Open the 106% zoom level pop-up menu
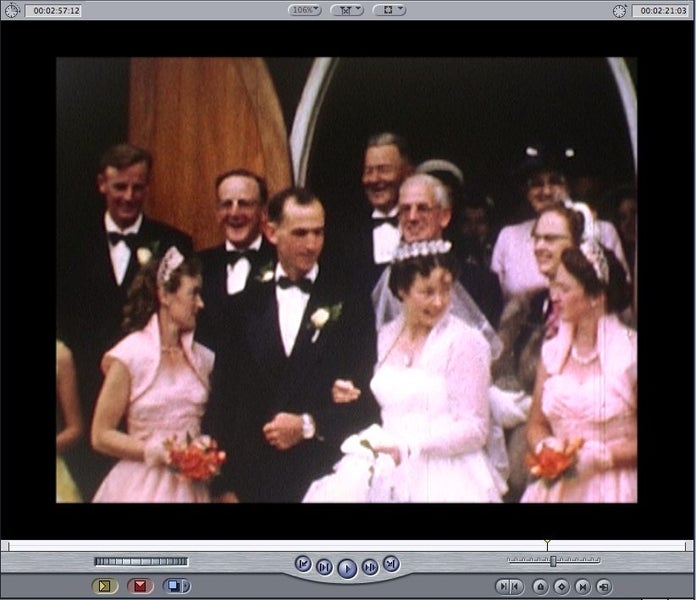Image resolution: width=696 pixels, height=600 pixels. tap(305, 10)
